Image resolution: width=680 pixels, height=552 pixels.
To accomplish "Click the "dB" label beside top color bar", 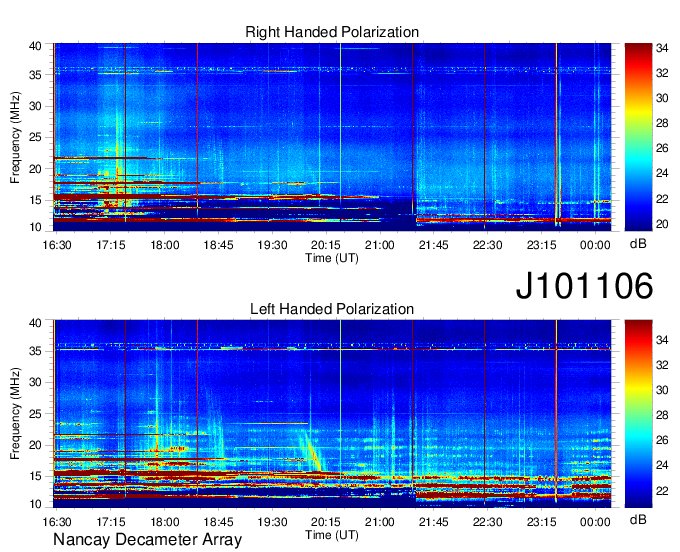I will (x=638, y=244).
